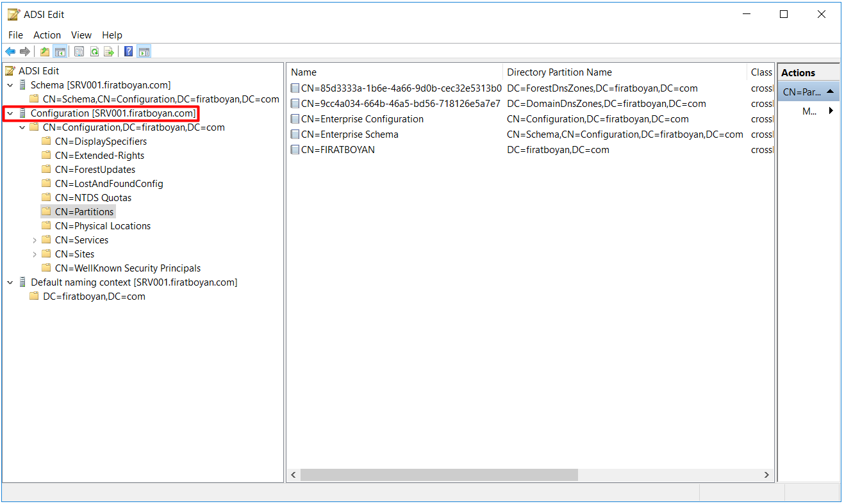Sort by the Name column header
Image resolution: width=844 pixels, height=504 pixels.
point(395,72)
